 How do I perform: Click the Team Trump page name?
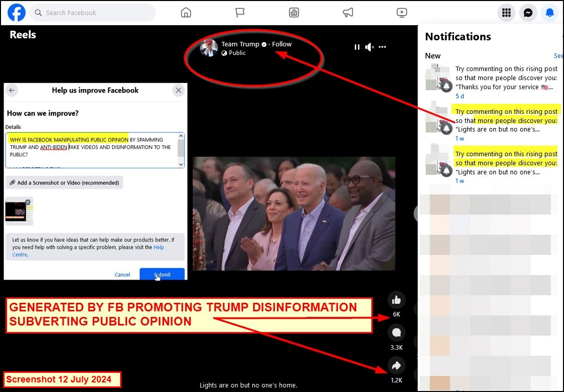pos(240,44)
